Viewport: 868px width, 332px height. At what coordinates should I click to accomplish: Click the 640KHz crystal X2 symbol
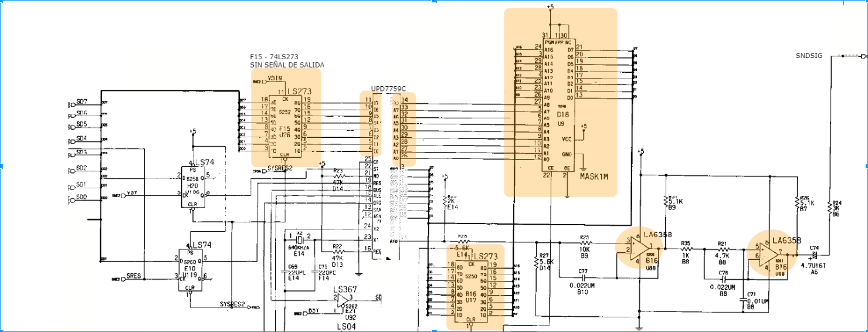pos(300,239)
